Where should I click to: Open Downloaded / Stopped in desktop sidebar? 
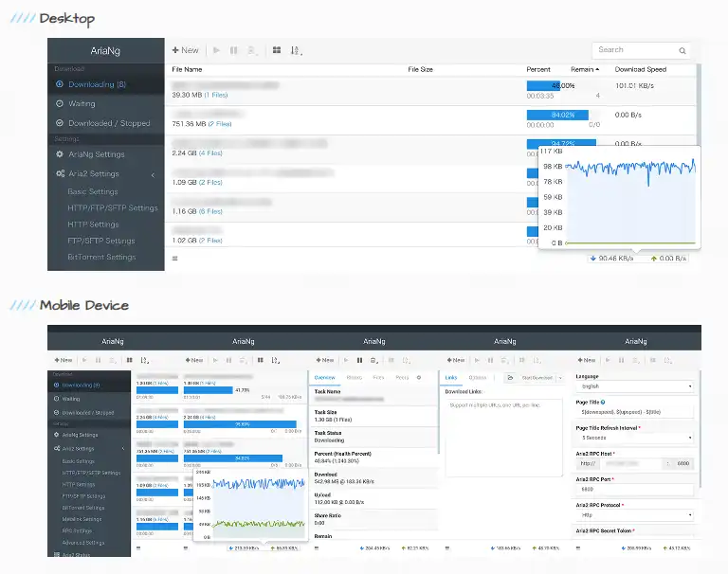106,123
